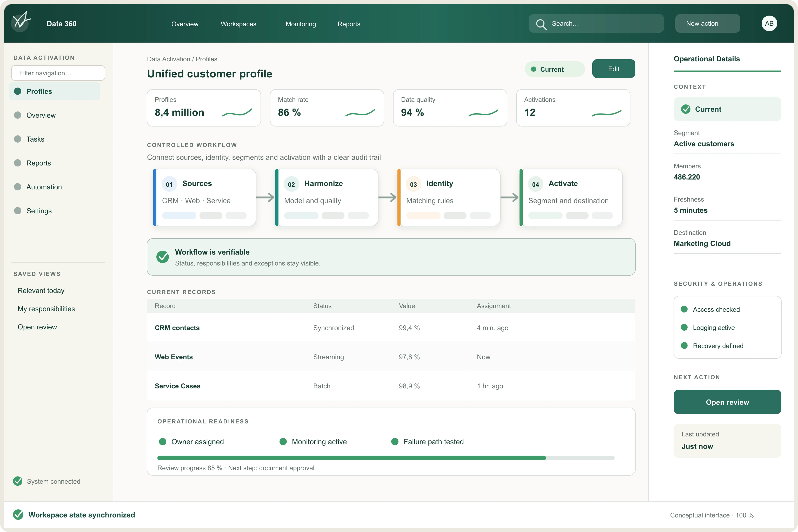The width and height of the screenshot is (798, 532).
Task: Click the 04 step badge on Activate
Action: pos(536,184)
